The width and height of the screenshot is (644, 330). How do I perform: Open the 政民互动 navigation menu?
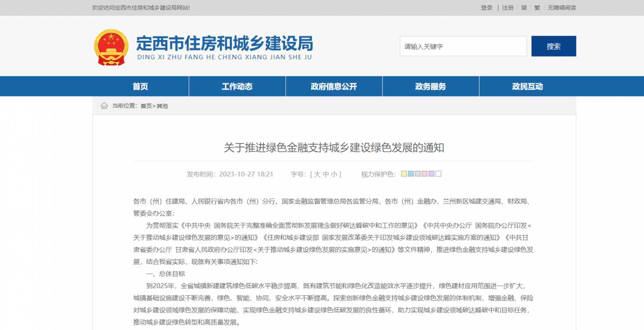point(527,86)
